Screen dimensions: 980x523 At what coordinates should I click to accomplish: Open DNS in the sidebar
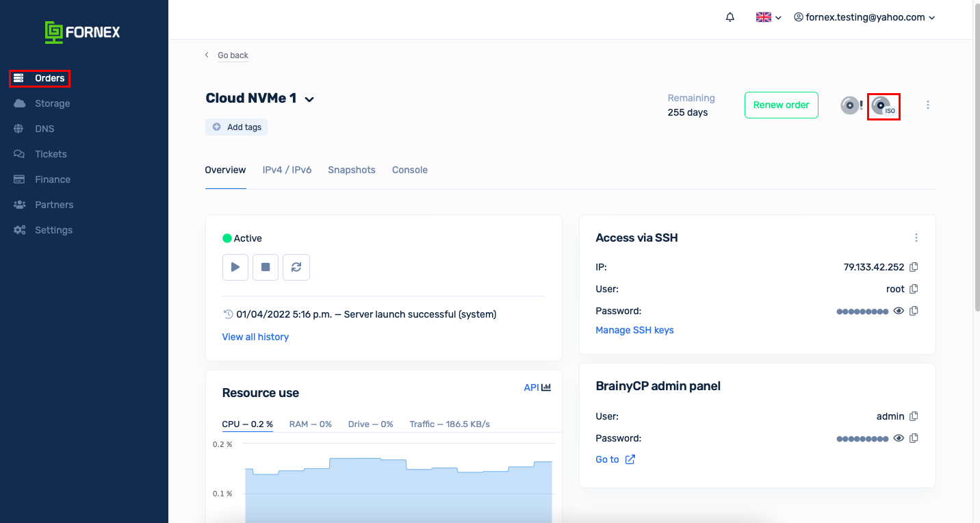click(x=34, y=129)
